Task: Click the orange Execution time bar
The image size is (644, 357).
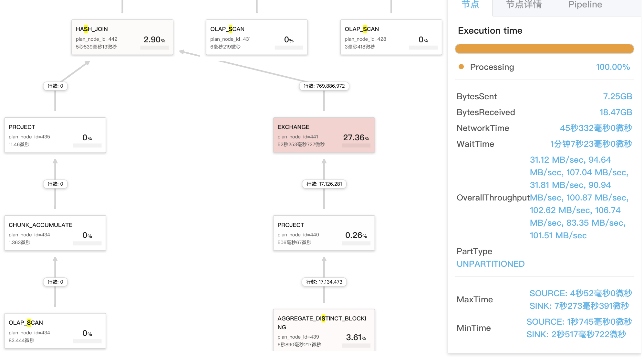Action: tap(544, 49)
